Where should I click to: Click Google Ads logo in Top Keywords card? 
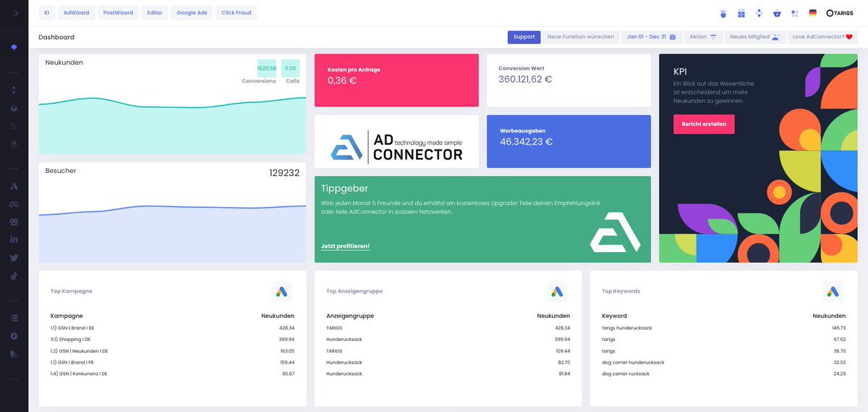click(x=833, y=292)
